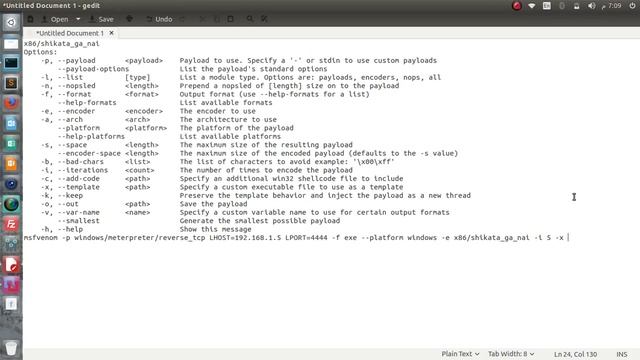Open the Trash from the dock
This screenshot has width=640, height=360.
tap(11, 348)
